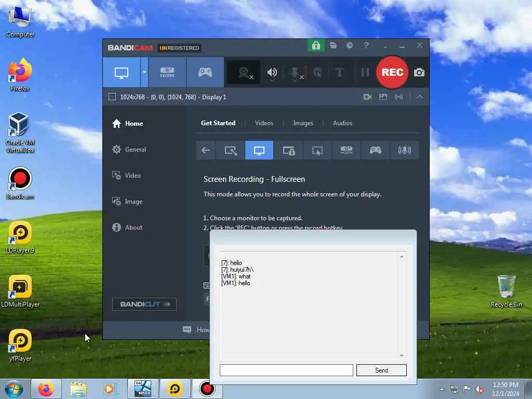Take a screenshot with camera icon
The height and width of the screenshot is (399, 532).
point(419,72)
